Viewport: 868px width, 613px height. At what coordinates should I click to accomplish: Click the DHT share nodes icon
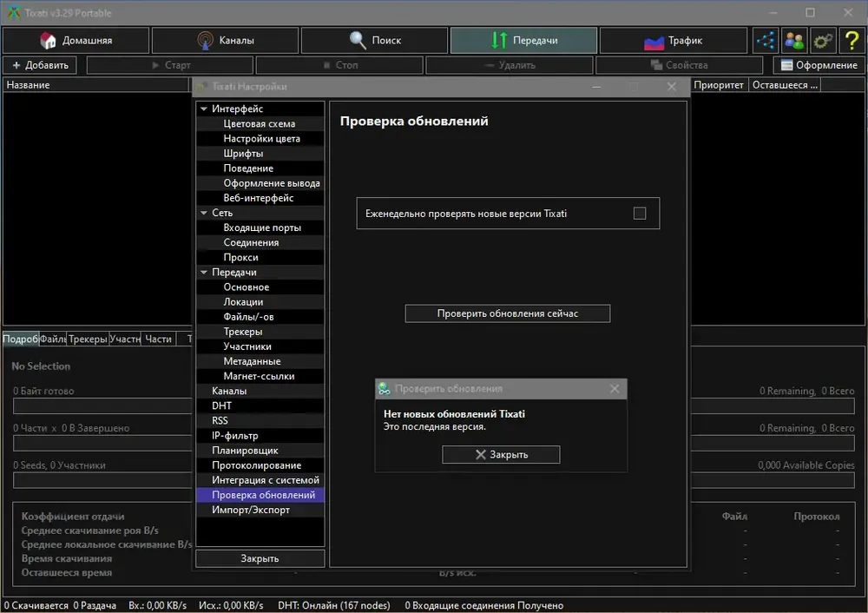click(x=766, y=41)
